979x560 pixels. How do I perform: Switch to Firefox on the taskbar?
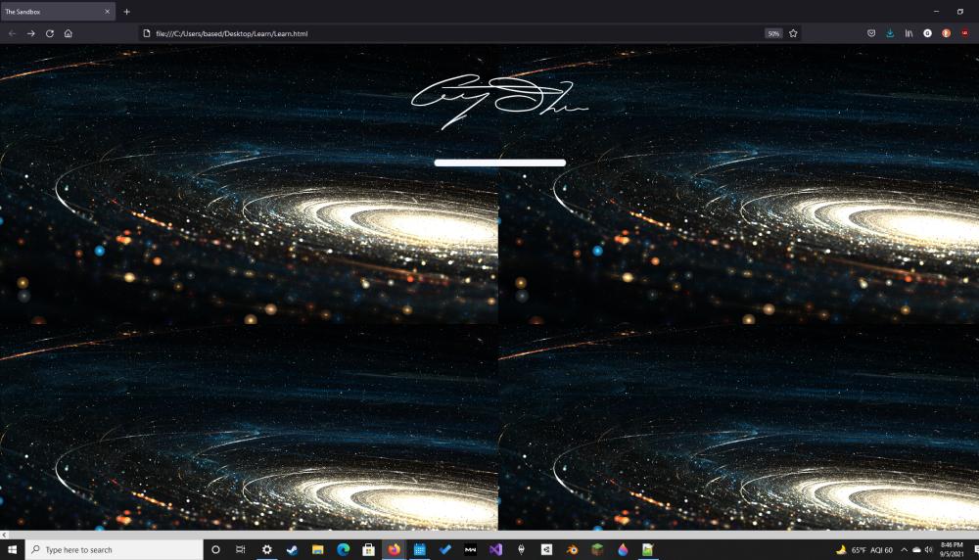(x=394, y=549)
